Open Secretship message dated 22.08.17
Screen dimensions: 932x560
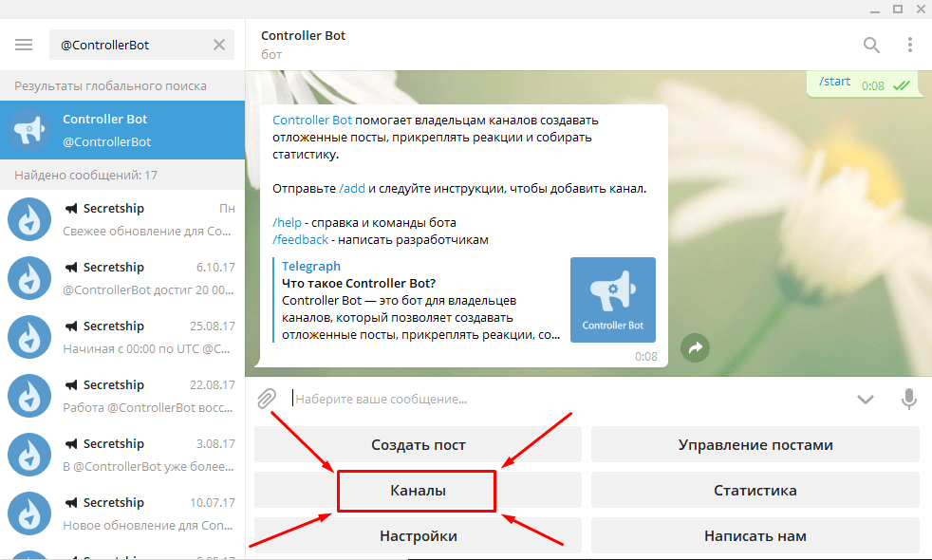[x=122, y=396]
